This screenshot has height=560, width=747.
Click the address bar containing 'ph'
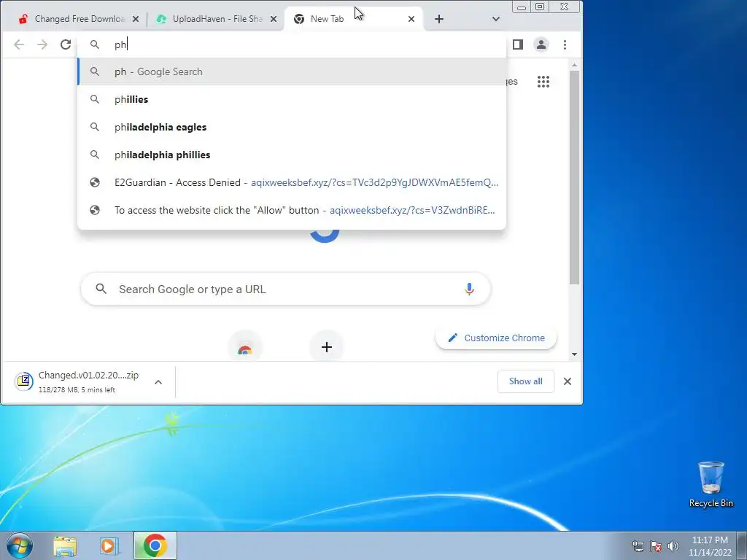click(292, 44)
